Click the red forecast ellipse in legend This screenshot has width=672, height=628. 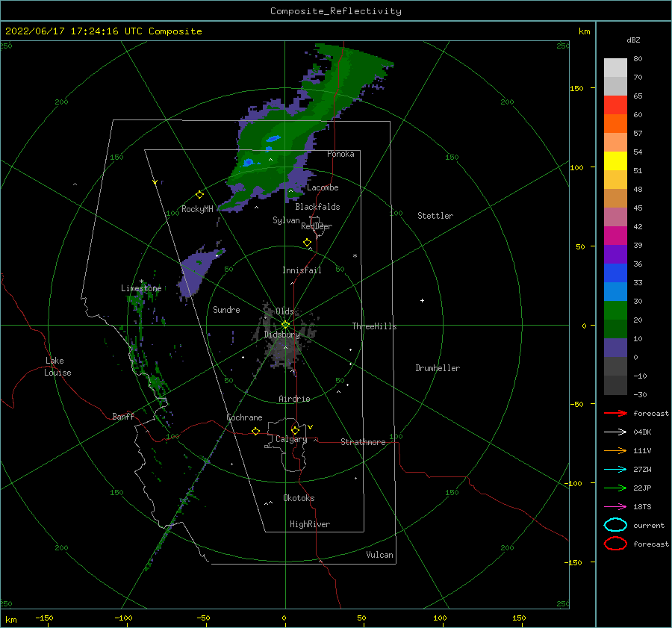(x=615, y=544)
